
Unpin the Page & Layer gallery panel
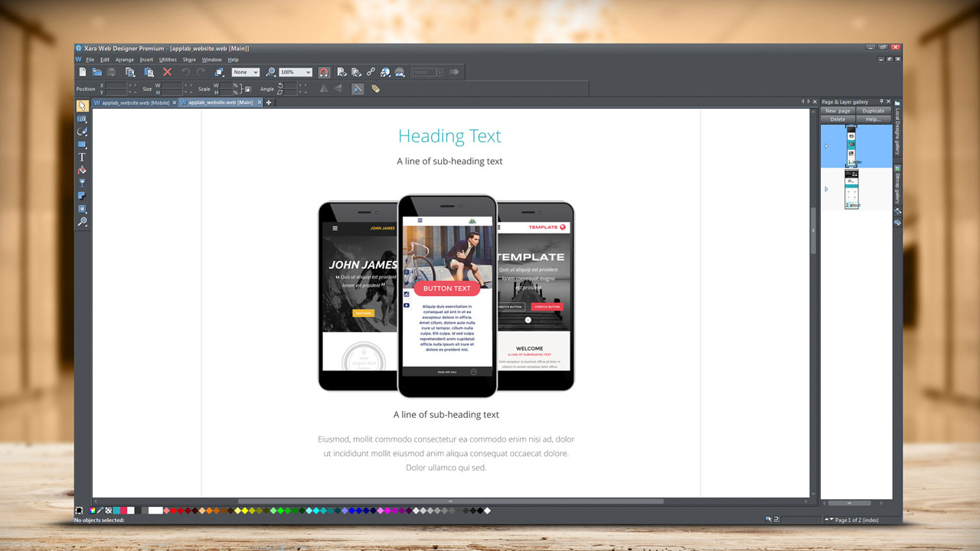coord(880,102)
